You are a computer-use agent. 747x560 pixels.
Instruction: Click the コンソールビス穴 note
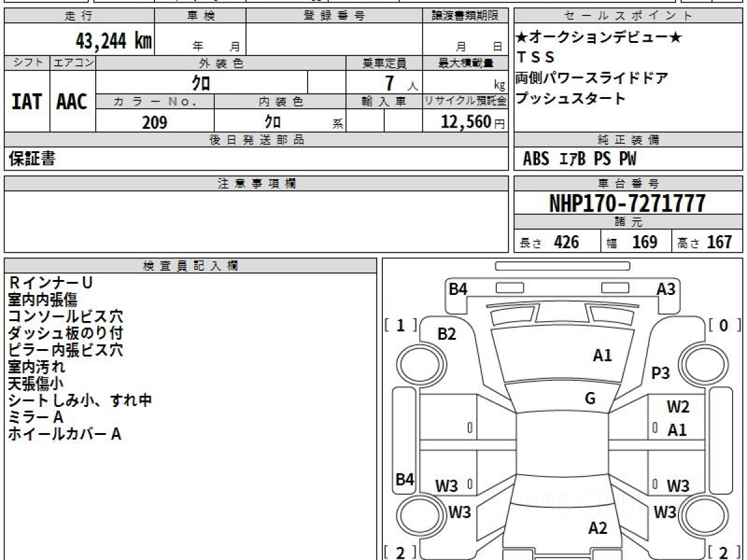tap(65, 317)
